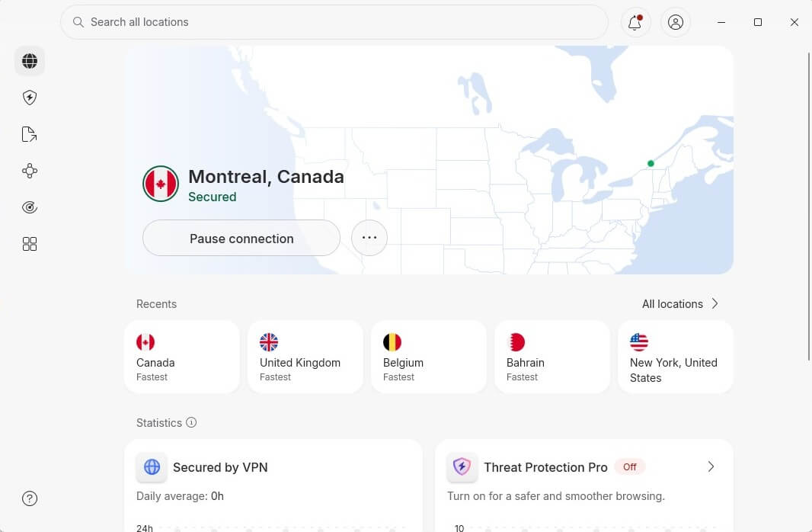812x532 pixels.
Task: Click the Secured status text
Action: 213,197
